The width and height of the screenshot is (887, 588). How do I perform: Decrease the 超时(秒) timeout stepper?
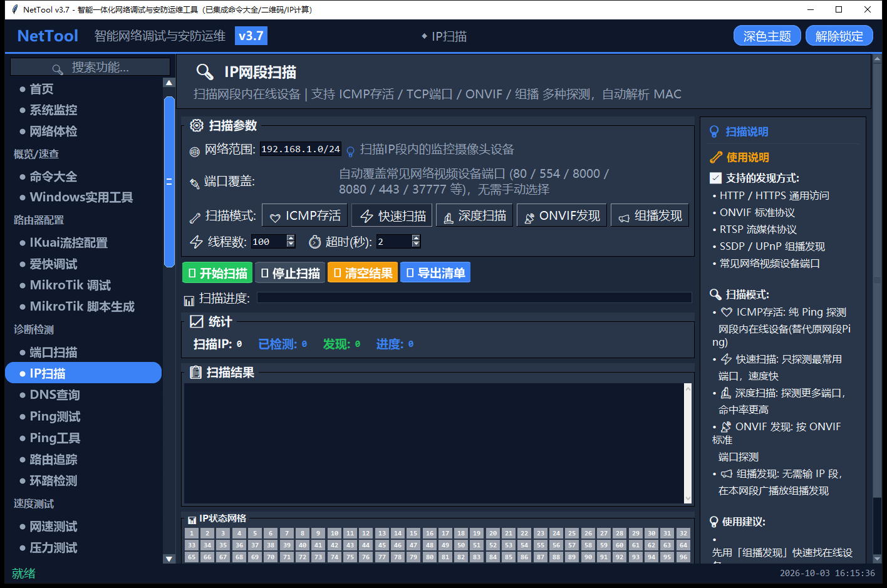[x=416, y=245]
